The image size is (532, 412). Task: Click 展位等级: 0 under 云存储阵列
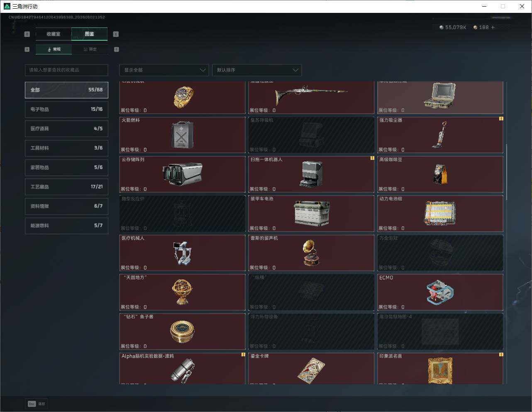click(134, 189)
